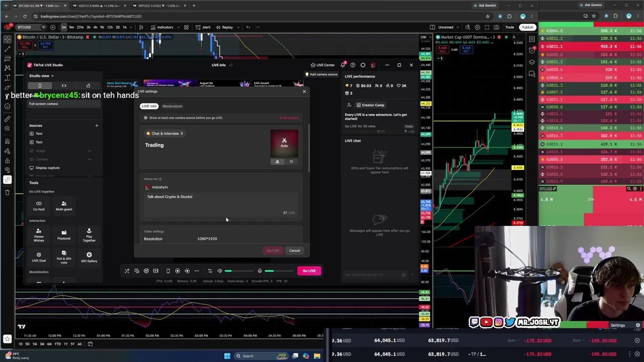644x362 pixels.
Task: Open Viewer Wishes interaction tool
Action: point(39,235)
